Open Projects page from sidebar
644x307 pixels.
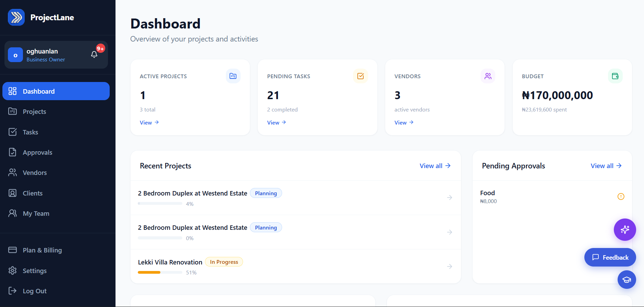click(56, 111)
